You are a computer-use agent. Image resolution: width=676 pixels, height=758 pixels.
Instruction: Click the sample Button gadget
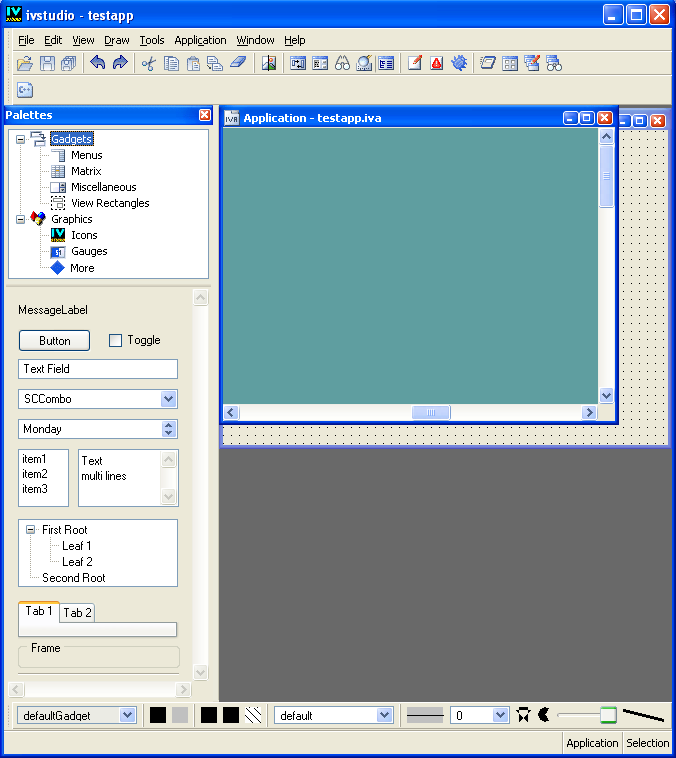54,341
